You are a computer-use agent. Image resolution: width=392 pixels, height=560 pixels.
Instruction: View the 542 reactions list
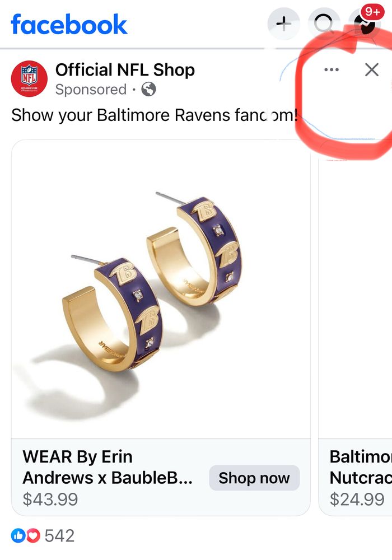click(59, 536)
